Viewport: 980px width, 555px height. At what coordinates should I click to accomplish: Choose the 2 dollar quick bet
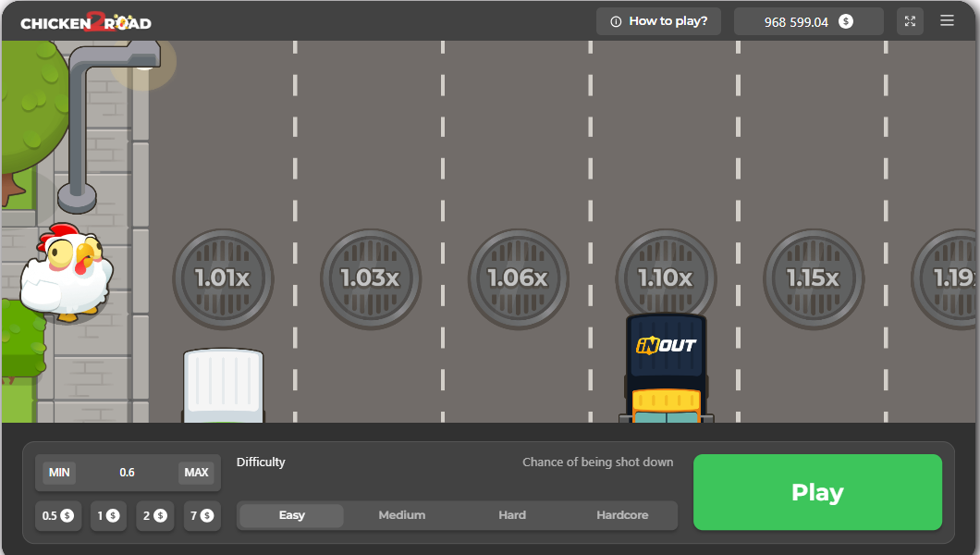[x=155, y=515]
